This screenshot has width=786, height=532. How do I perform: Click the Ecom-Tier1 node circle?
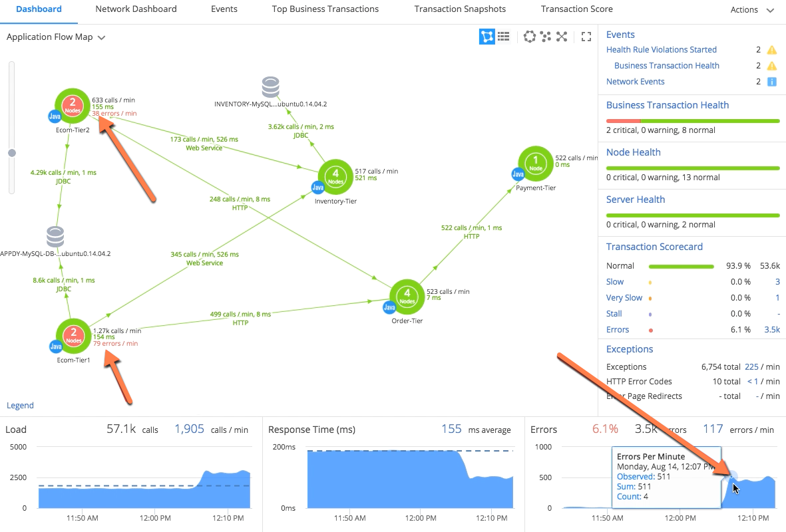pos(74,336)
